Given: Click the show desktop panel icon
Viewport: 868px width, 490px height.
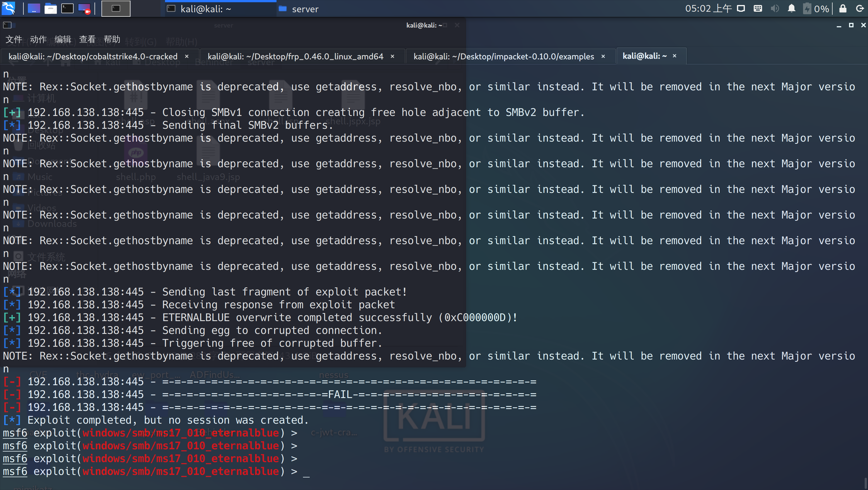Looking at the screenshot, I should [x=34, y=8].
